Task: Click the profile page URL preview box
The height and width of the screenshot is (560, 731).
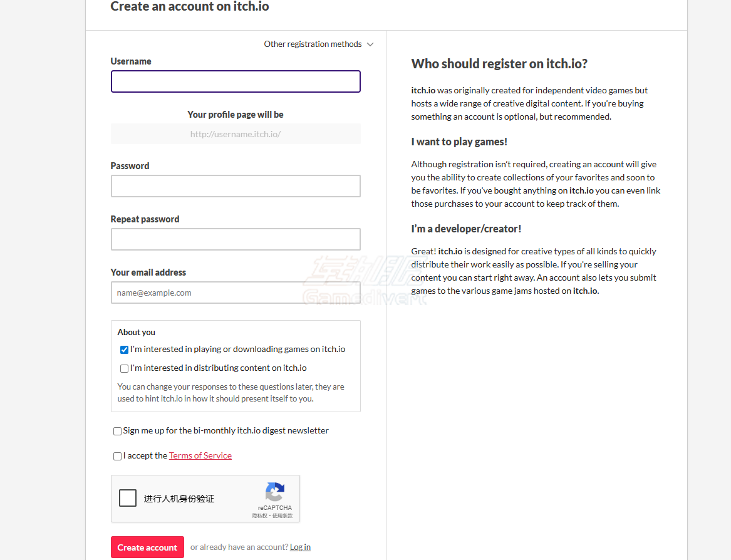Action: (x=236, y=134)
